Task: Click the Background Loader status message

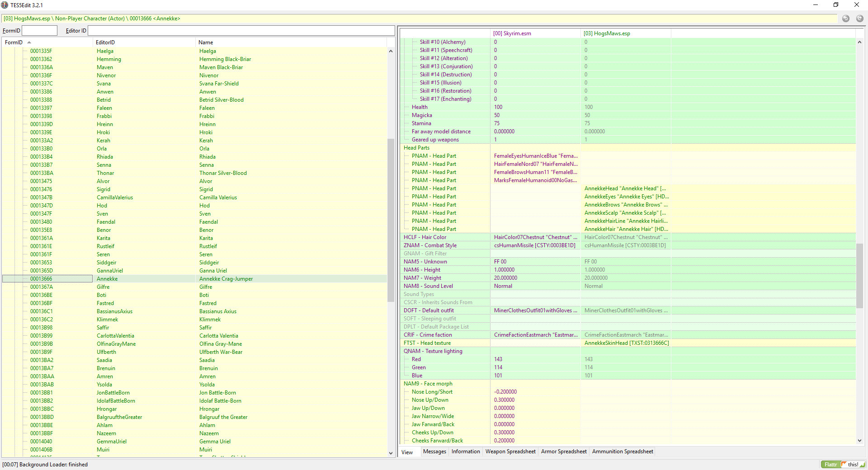Action: tap(45, 465)
